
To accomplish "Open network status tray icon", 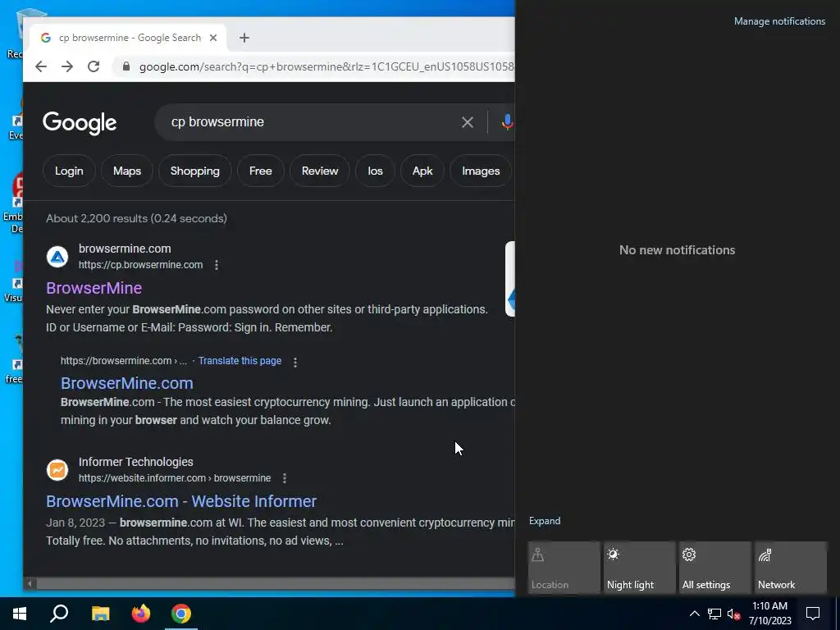I will pyautogui.click(x=714, y=614).
